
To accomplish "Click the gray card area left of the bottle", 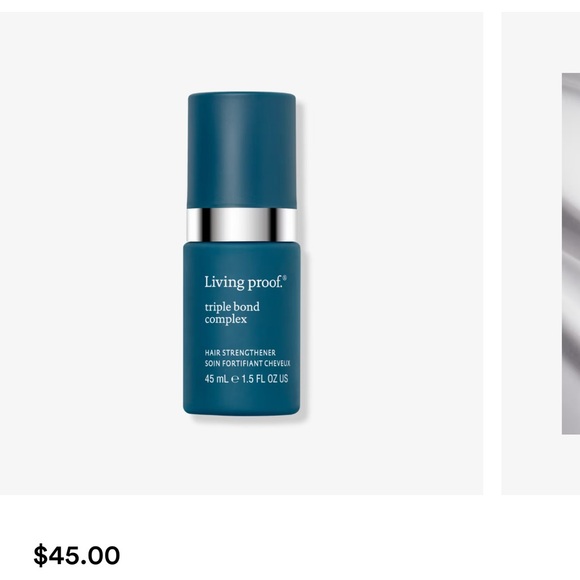I will [92, 254].
